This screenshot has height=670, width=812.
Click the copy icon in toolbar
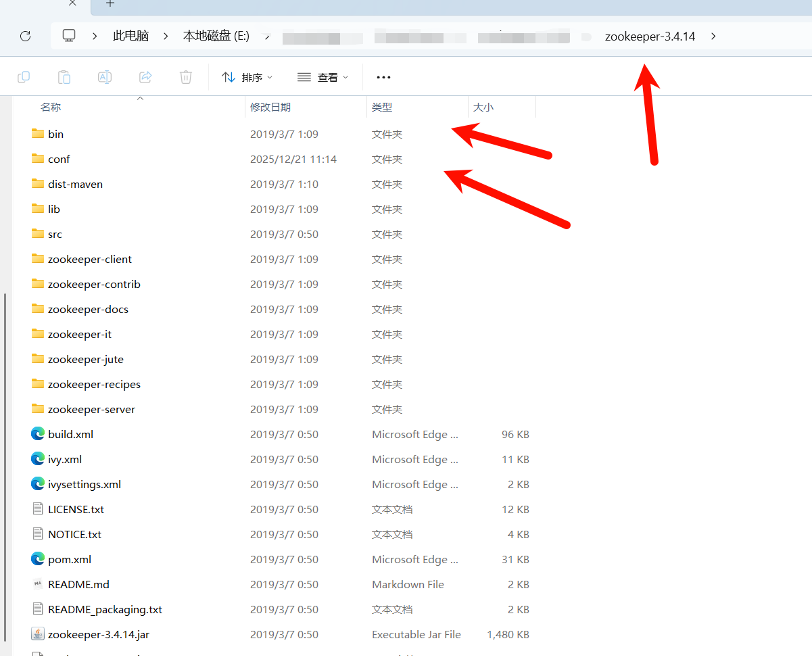(x=24, y=77)
